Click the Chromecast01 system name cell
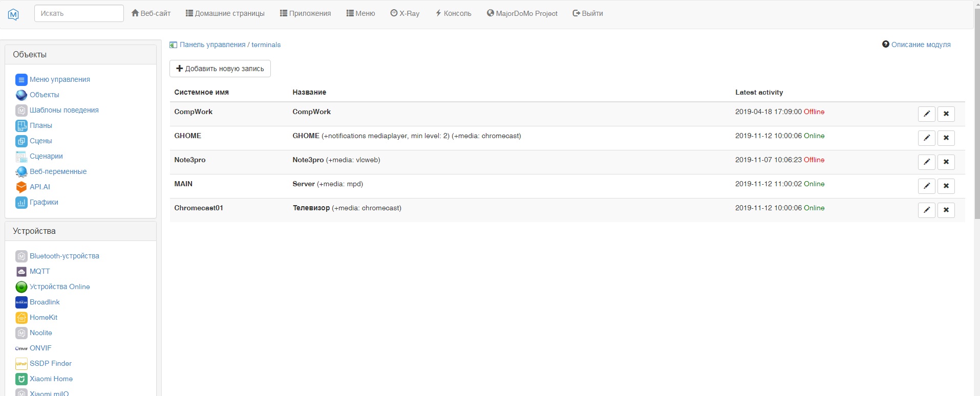Screen dimensions: 980x396 (x=199, y=208)
